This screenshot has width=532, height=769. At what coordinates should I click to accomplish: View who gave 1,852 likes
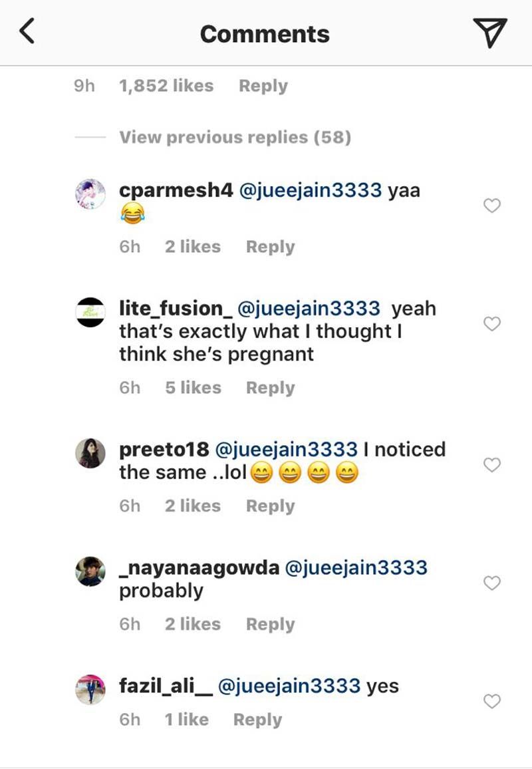(x=166, y=86)
